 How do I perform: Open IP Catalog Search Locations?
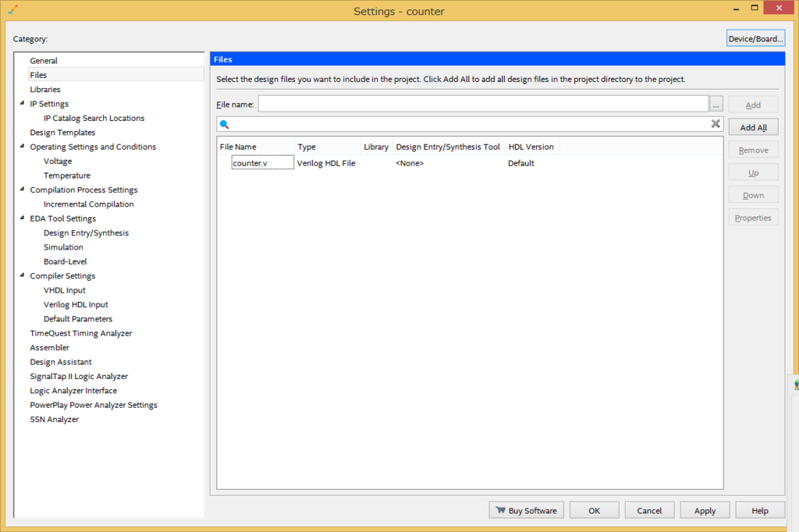[94, 118]
